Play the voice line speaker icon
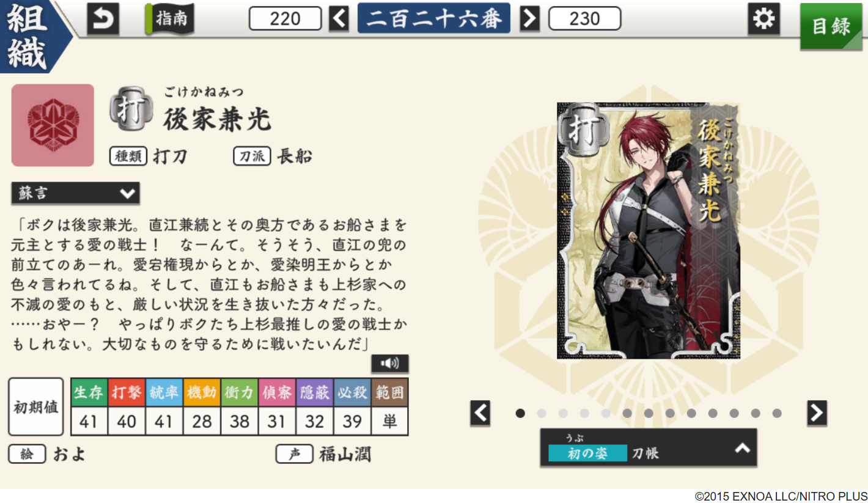 (x=389, y=364)
